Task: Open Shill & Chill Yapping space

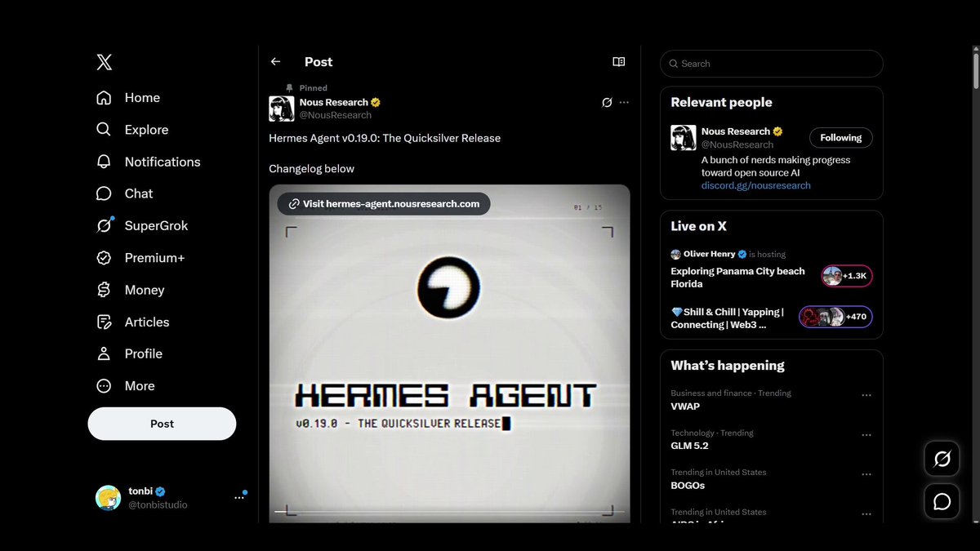Action: click(x=727, y=318)
